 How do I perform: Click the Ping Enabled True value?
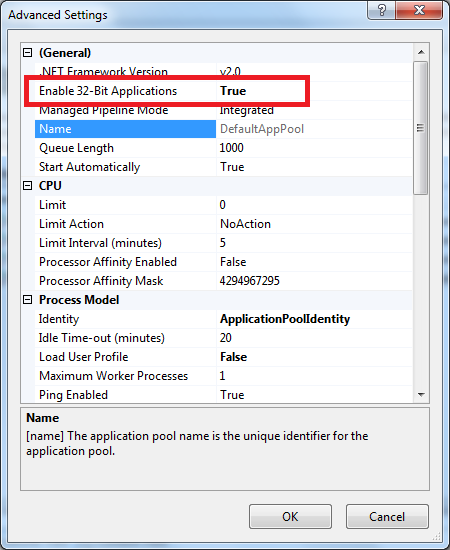(232, 395)
